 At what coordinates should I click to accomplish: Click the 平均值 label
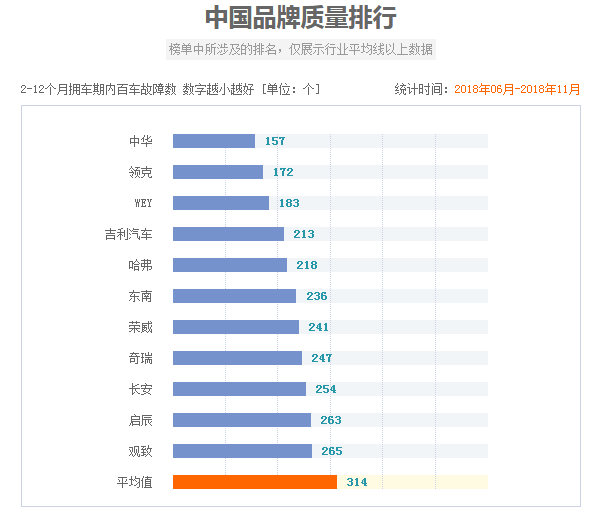(x=135, y=482)
